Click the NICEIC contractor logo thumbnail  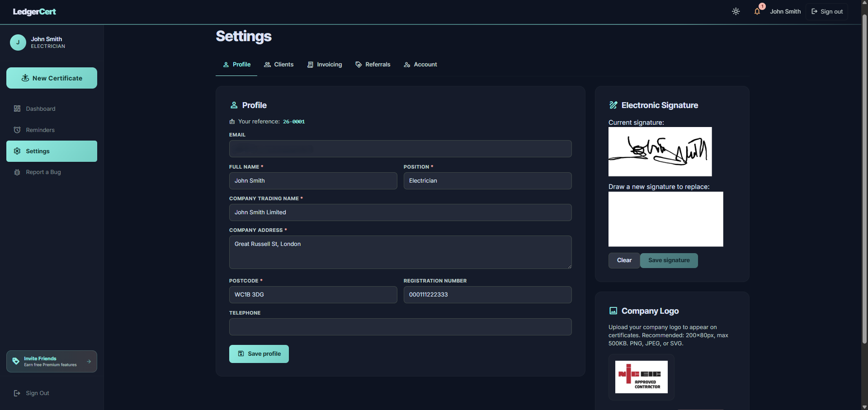(x=641, y=377)
